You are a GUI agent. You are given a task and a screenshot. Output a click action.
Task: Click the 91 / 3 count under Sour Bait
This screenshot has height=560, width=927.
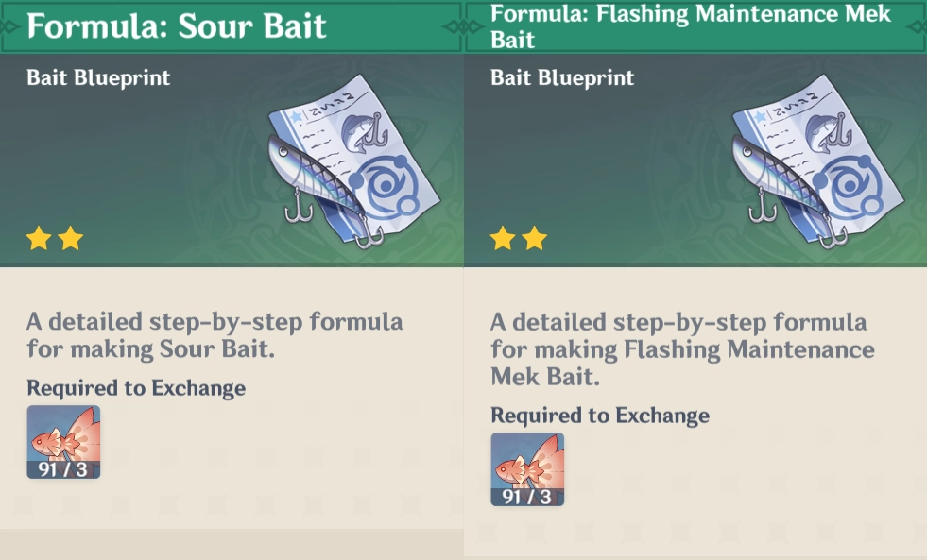(x=62, y=469)
